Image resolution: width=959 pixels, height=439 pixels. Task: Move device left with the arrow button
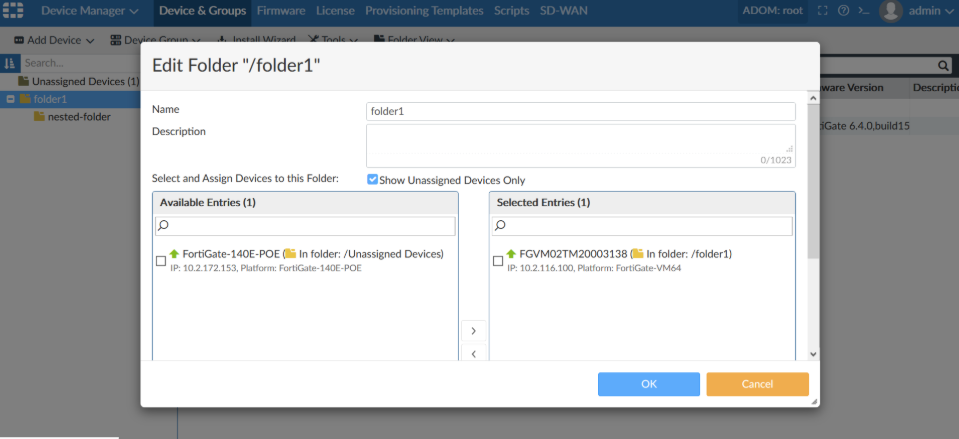[473, 352]
